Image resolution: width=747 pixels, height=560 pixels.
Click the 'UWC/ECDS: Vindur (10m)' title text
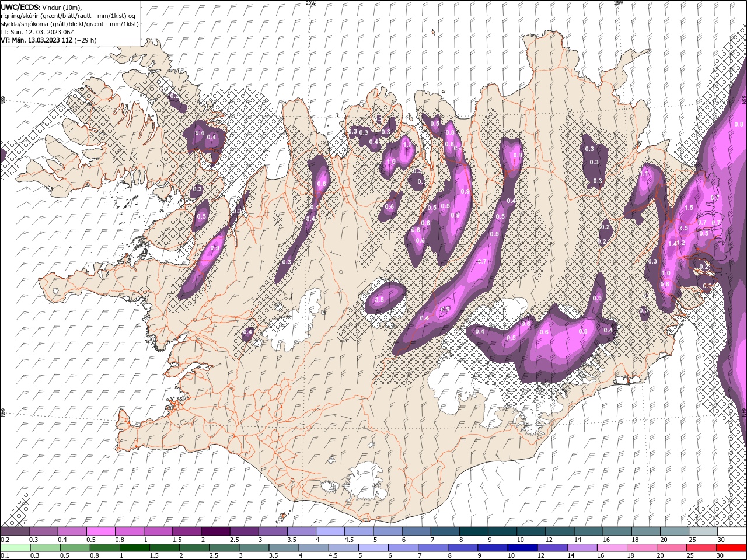41,7
